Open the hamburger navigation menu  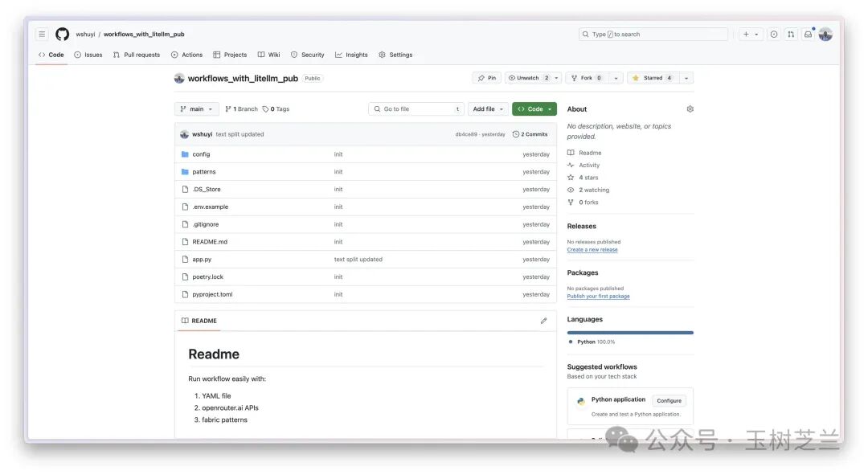[x=42, y=35]
